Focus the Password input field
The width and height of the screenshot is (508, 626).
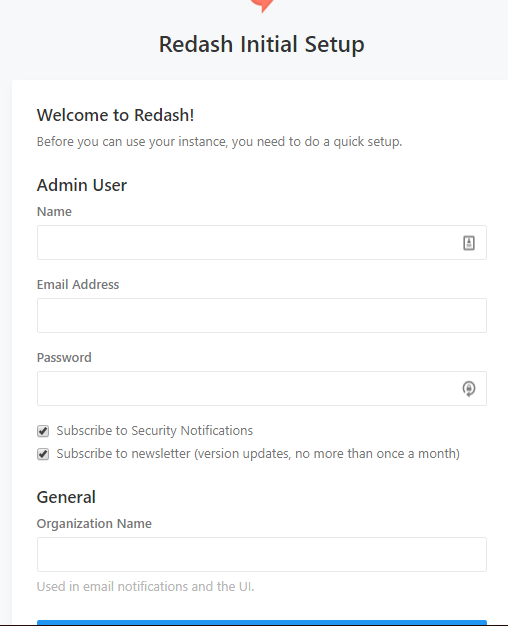click(262, 388)
